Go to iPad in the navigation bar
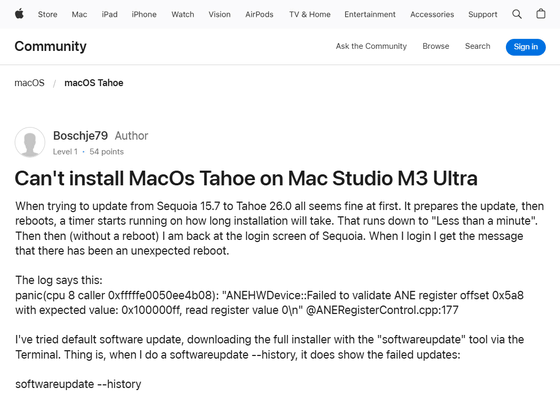The image size is (560, 409). coord(109,15)
